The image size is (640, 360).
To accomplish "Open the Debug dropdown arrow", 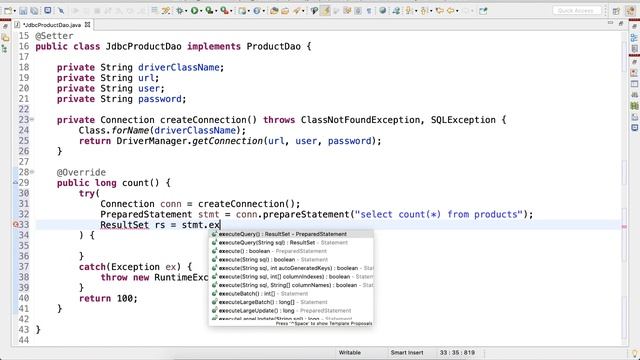I will click(x=186, y=11).
